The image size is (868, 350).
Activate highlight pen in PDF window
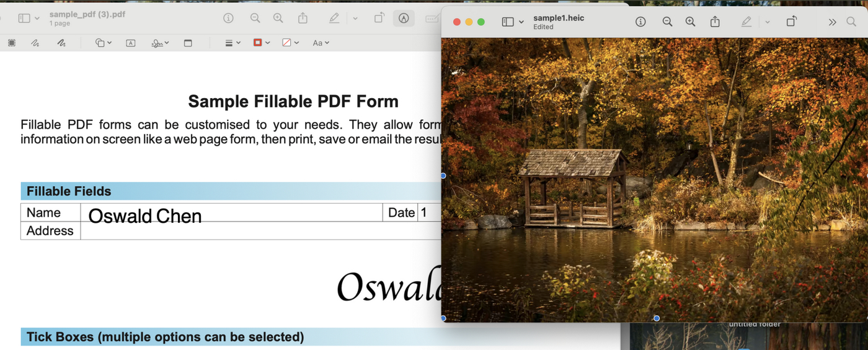(334, 19)
